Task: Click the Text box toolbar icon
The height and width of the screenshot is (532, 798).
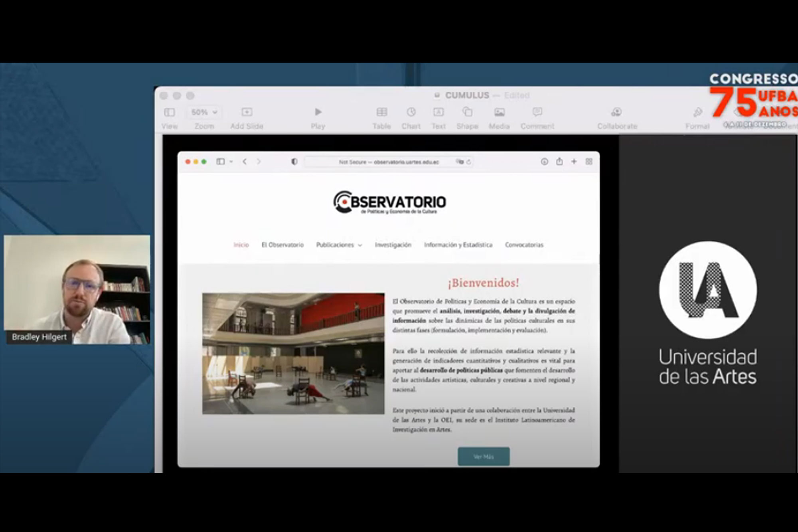Action: [x=438, y=112]
